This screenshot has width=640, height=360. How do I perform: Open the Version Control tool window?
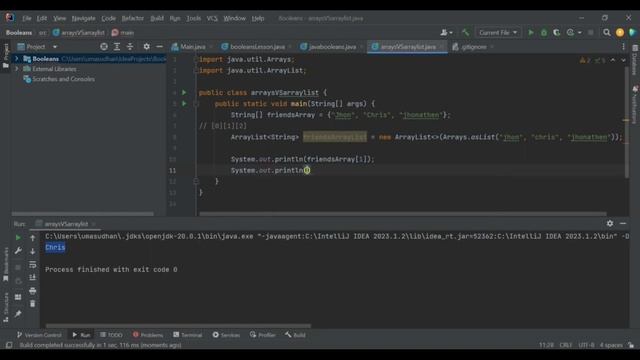click(39, 335)
